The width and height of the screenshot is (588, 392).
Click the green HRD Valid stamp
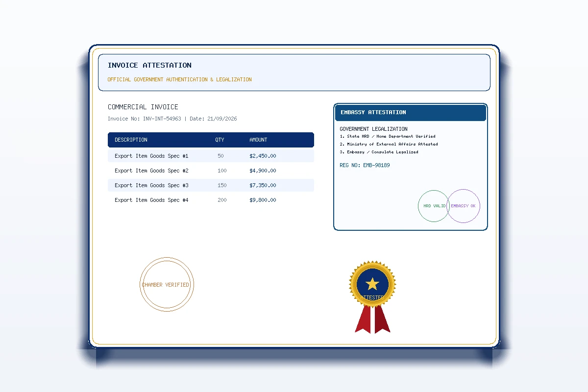coord(434,206)
